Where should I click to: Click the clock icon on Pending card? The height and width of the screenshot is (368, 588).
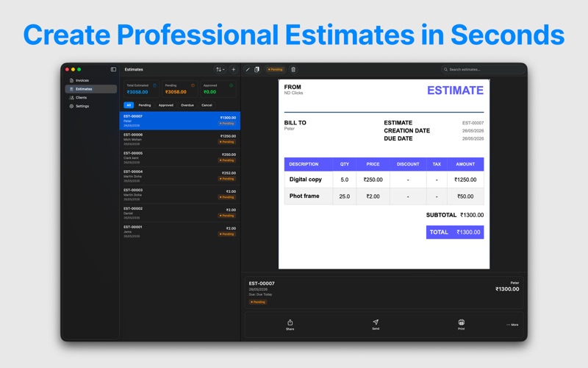click(x=193, y=85)
